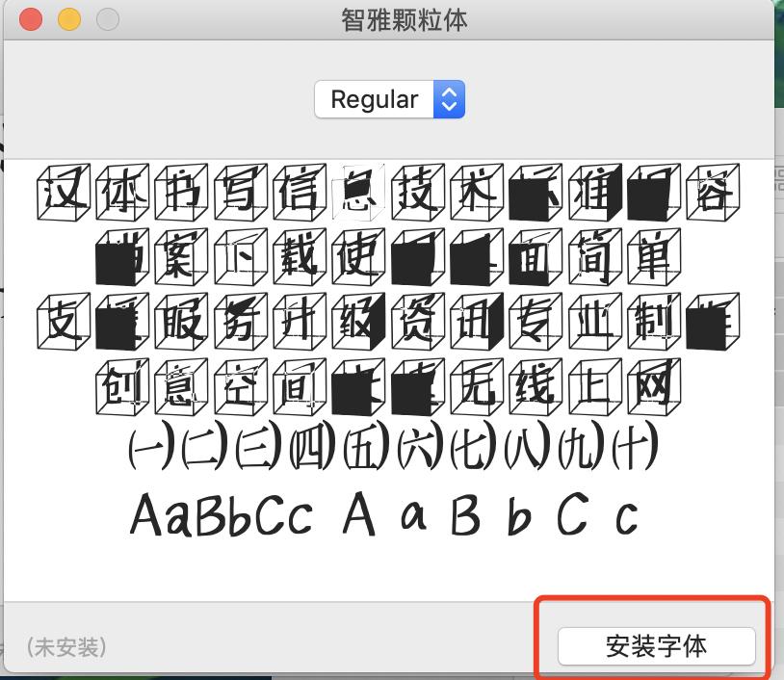Click the 网 glyph ending the fourth row
The image size is (784, 680).
654,385
